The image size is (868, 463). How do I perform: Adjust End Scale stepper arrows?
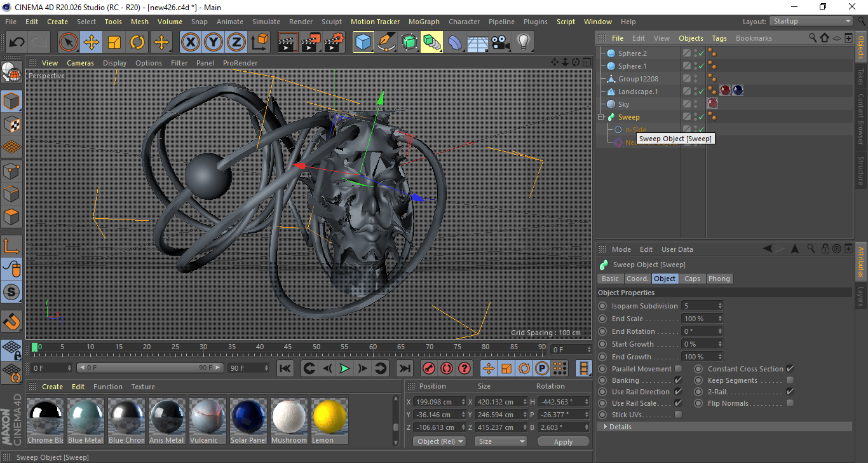point(720,319)
